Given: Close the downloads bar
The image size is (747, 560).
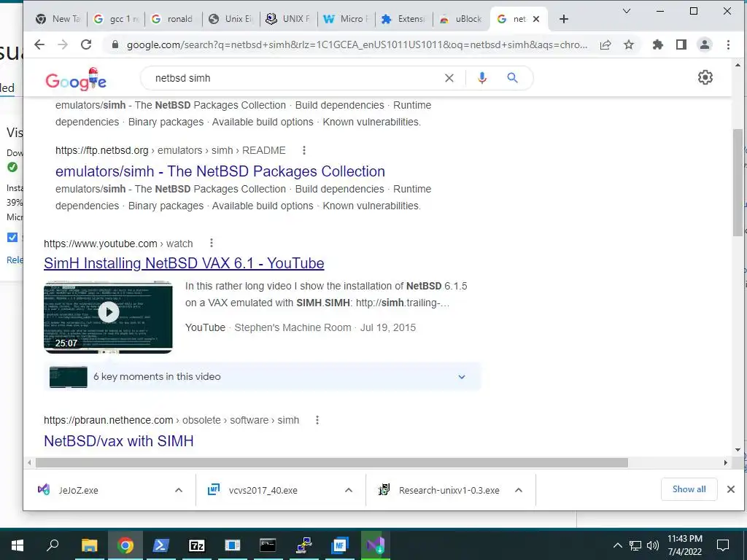Looking at the screenshot, I should point(731,489).
